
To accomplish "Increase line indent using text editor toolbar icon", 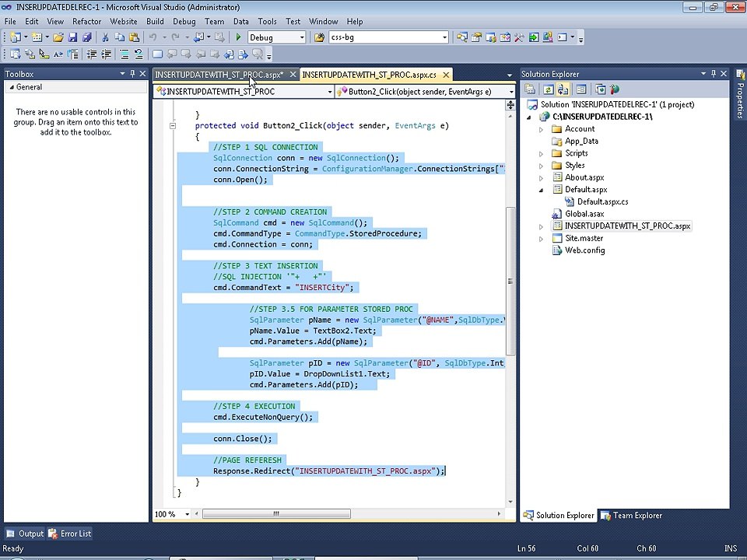I will pyautogui.click(x=106, y=54).
